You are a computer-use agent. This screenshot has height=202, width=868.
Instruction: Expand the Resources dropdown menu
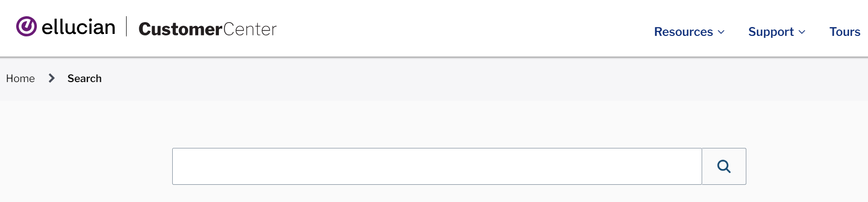689,32
